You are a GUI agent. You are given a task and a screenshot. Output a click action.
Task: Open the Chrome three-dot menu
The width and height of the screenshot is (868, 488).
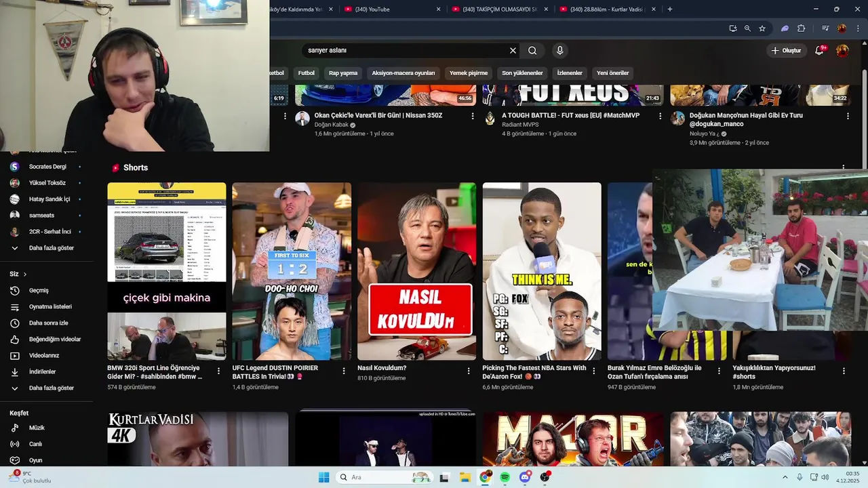(x=856, y=28)
